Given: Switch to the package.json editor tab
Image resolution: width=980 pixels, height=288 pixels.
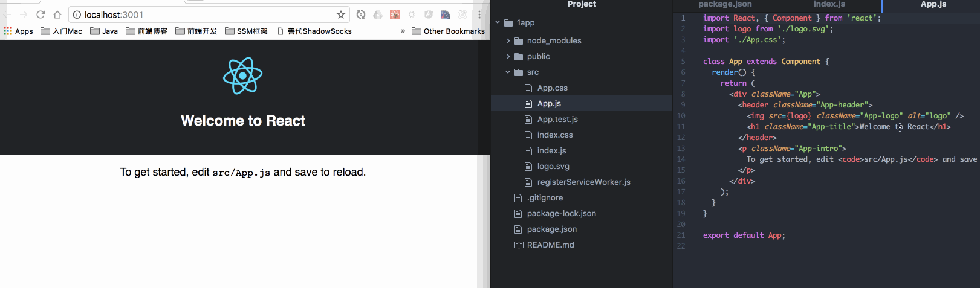Looking at the screenshot, I should (x=725, y=4).
